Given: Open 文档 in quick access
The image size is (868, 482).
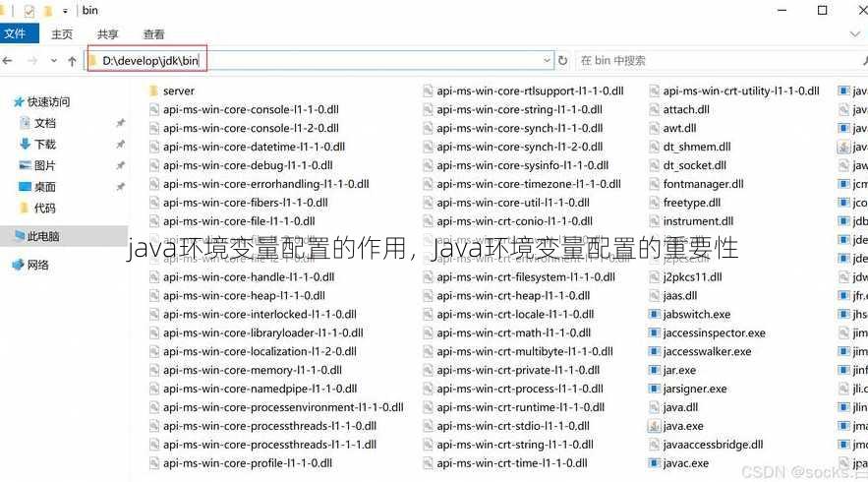Looking at the screenshot, I should pyautogui.click(x=37, y=123).
